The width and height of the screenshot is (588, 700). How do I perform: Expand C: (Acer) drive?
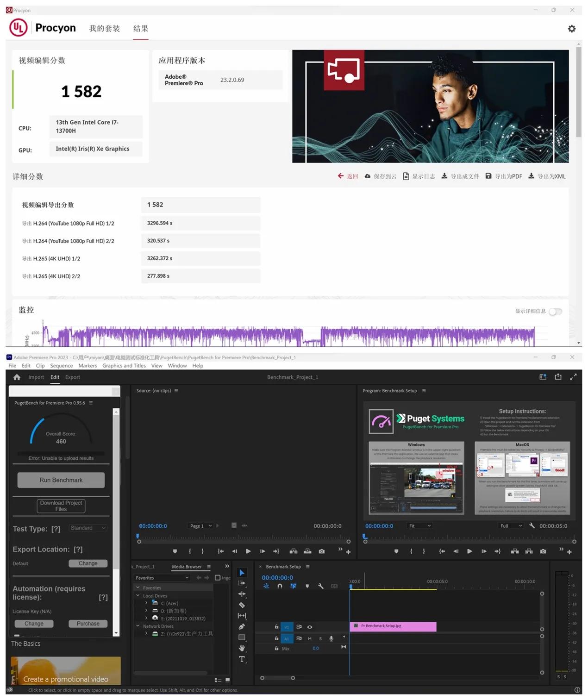click(146, 603)
